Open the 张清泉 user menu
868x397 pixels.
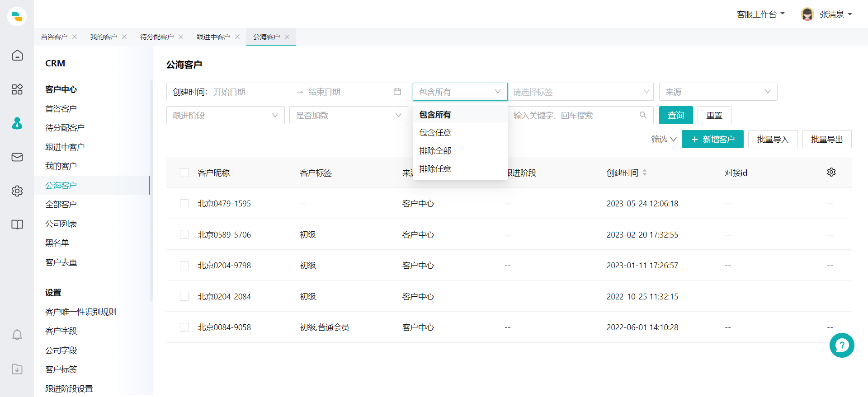835,14
